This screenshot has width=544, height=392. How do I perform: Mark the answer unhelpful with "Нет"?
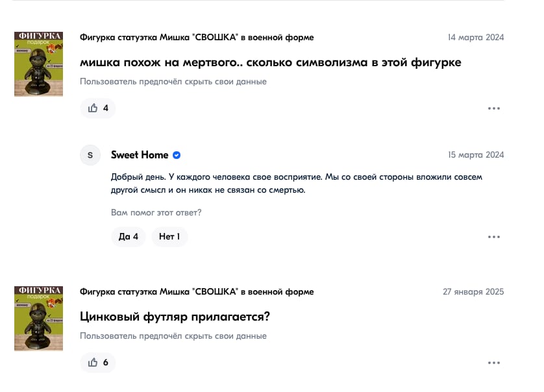click(169, 237)
